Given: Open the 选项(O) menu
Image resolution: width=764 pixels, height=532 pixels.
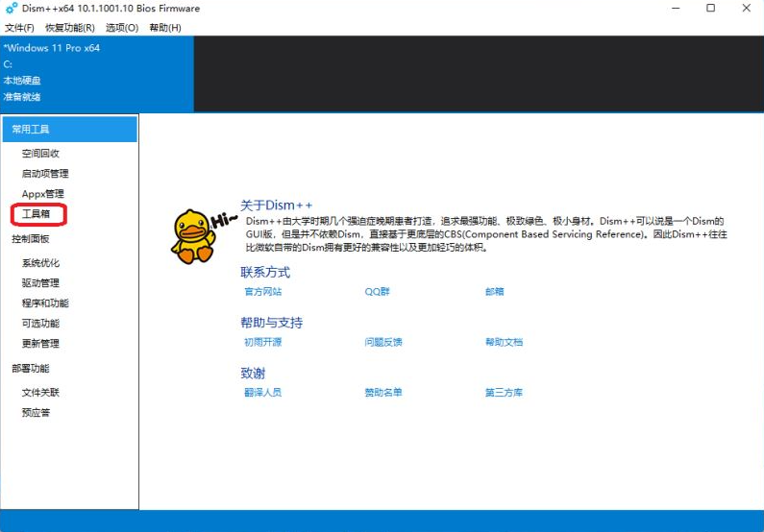Looking at the screenshot, I should tap(121, 28).
